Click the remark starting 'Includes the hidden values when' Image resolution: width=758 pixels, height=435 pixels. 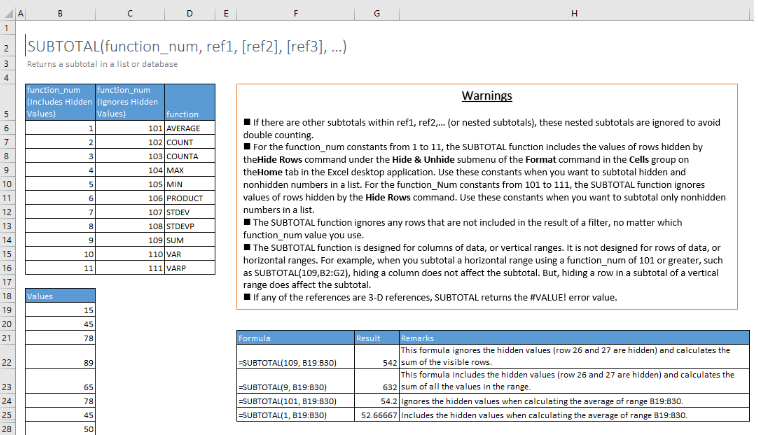click(575, 415)
